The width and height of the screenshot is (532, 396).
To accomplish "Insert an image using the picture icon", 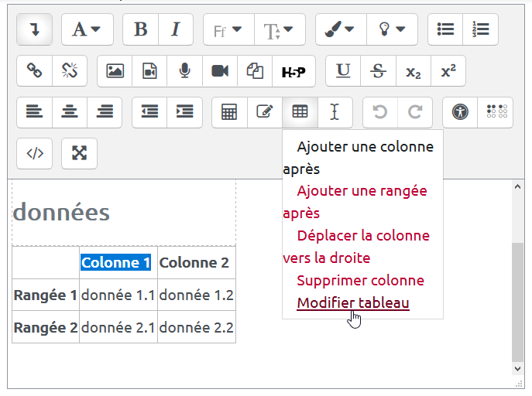I will coord(115,71).
